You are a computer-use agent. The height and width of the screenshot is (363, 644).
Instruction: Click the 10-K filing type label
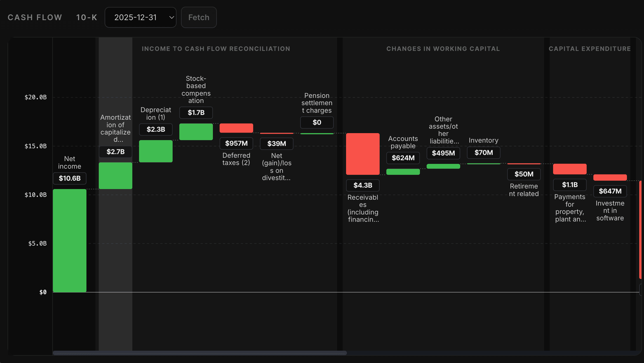[x=87, y=17]
